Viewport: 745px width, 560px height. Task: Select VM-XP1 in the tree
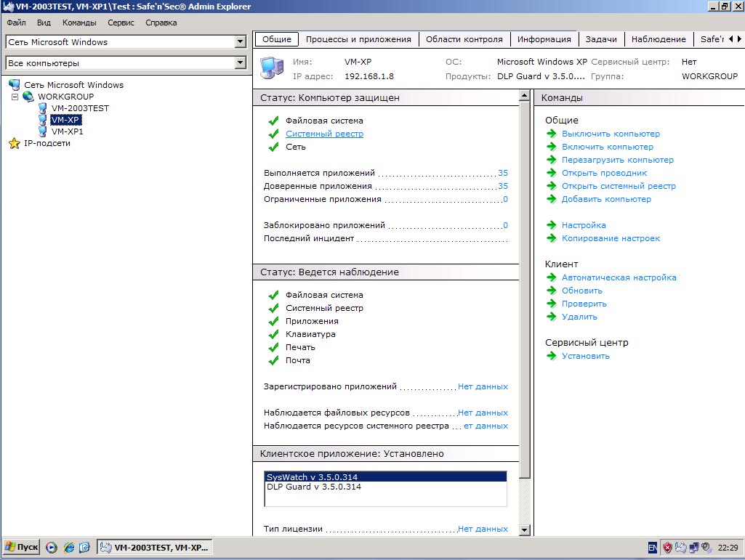pyautogui.click(x=68, y=131)
